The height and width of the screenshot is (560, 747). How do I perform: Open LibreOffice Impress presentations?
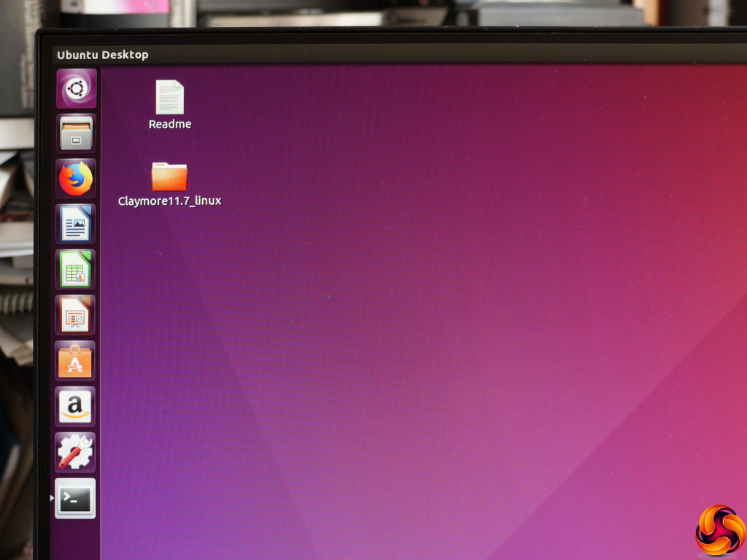[x=75, y=315]
